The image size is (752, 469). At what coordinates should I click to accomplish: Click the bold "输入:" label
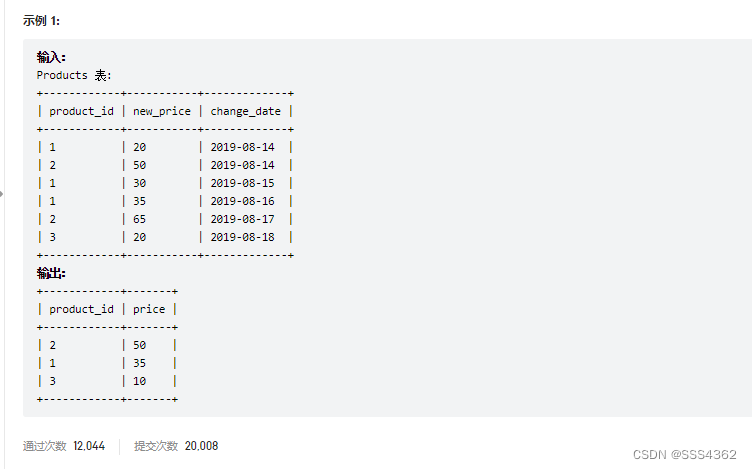point(51,57)
